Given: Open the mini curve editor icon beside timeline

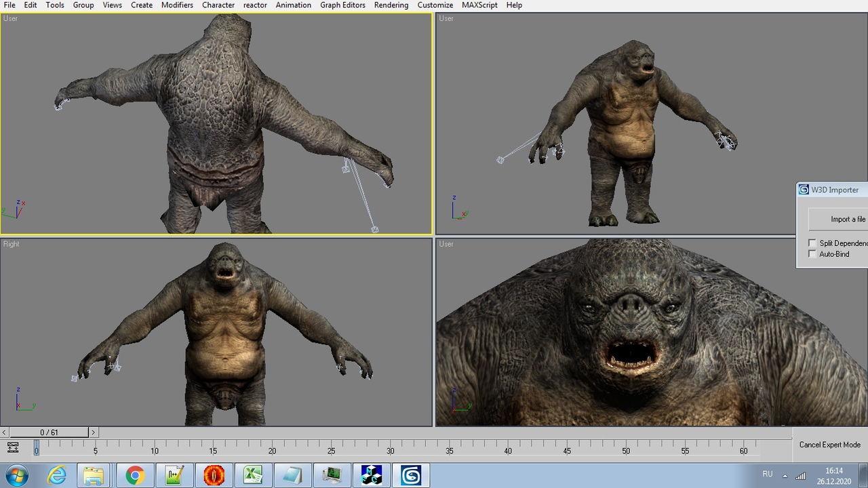Looking at the screenshot, I should tap(12, 447).
